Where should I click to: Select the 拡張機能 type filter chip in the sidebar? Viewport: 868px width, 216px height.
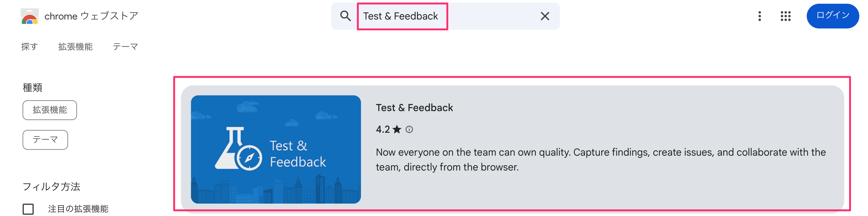coord(50,110)
